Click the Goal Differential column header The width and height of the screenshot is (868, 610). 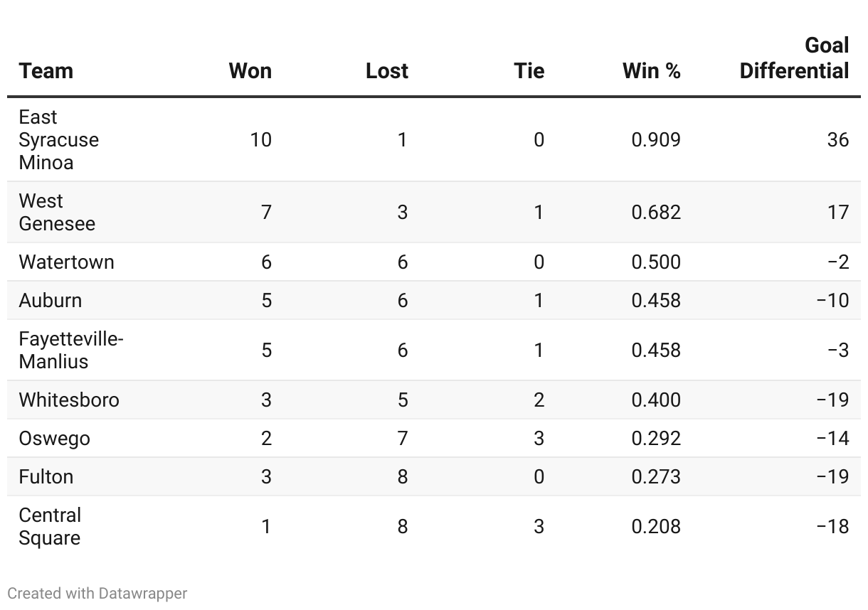click(794, 58)
